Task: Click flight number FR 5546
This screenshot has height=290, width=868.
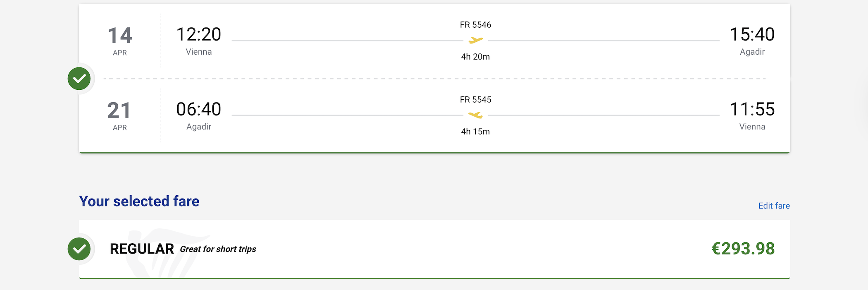Action: coord(475,25)
